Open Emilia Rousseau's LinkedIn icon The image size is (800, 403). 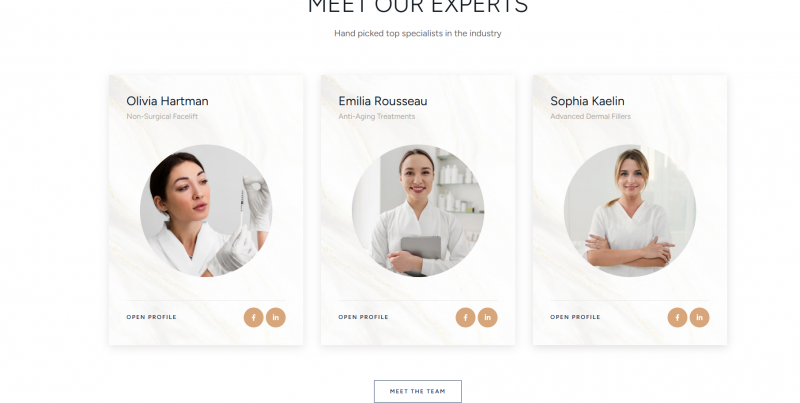487,317
